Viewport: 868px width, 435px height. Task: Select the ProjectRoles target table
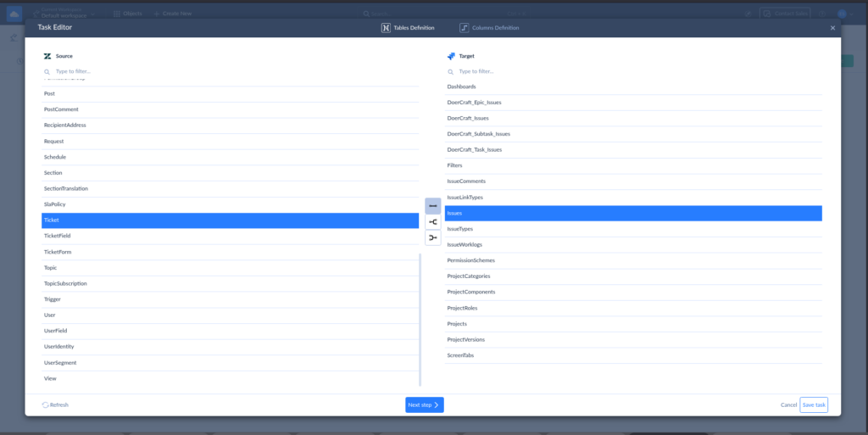pos(633,309)
